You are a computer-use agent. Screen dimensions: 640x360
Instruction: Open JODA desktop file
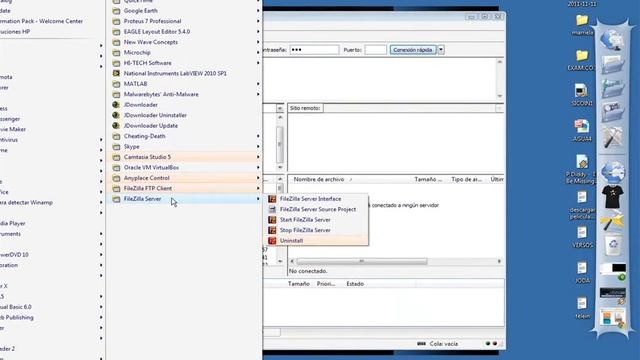(582, 273)
